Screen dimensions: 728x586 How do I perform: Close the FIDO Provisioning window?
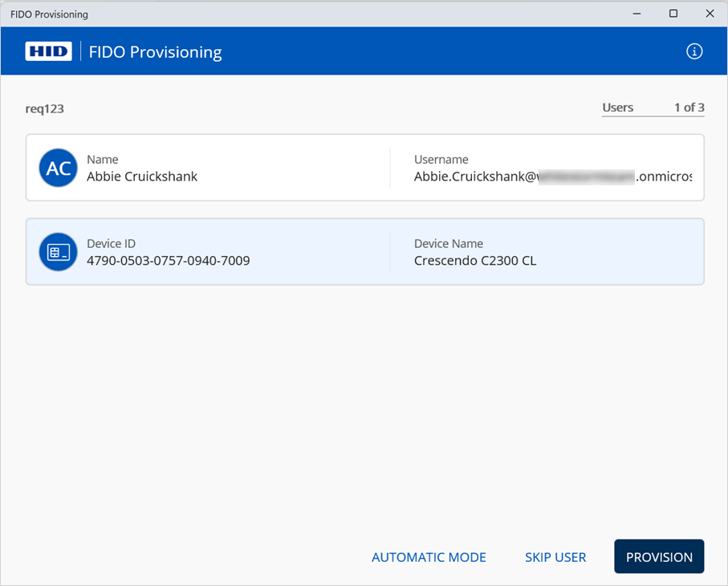pyautogui.click(x=710, y=14)
